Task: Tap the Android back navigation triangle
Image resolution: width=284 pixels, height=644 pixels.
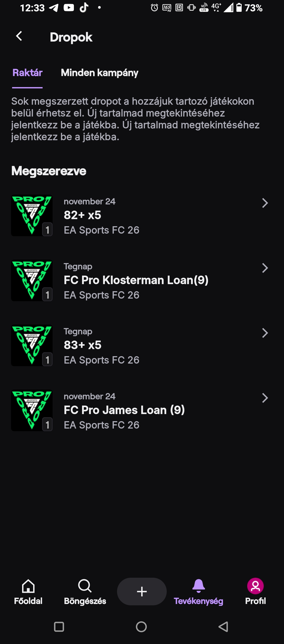Action: 223,627
